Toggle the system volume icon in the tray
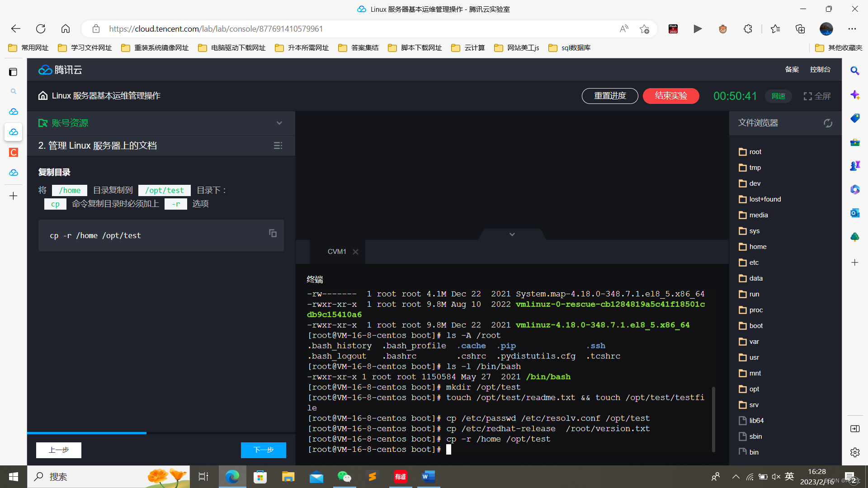This screenshot has width=868, height=488. point(776,476)
